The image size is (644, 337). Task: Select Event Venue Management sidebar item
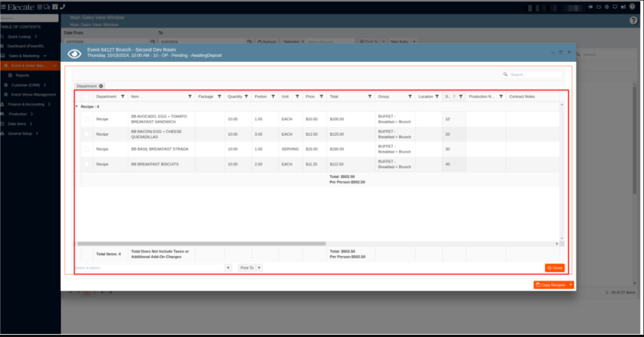pos(33,94)
